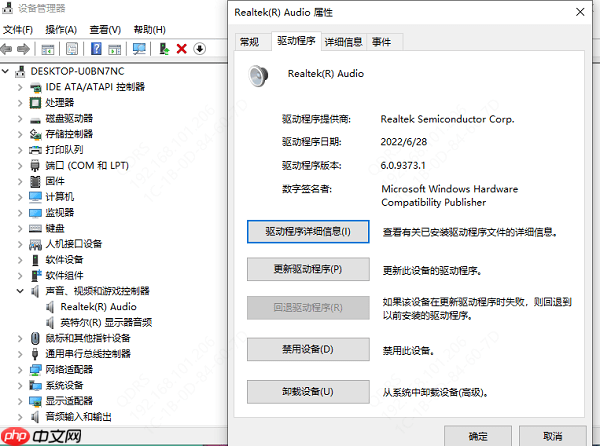Collapse the DESKTOP-U0BN7NC root node
Viewport: 600px width, 446px height.
click(5, 71)
